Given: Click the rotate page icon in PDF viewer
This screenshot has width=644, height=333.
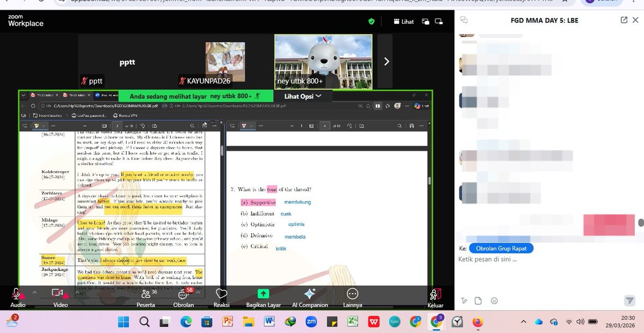Looking at the screenshot, I should coord(350,126).
